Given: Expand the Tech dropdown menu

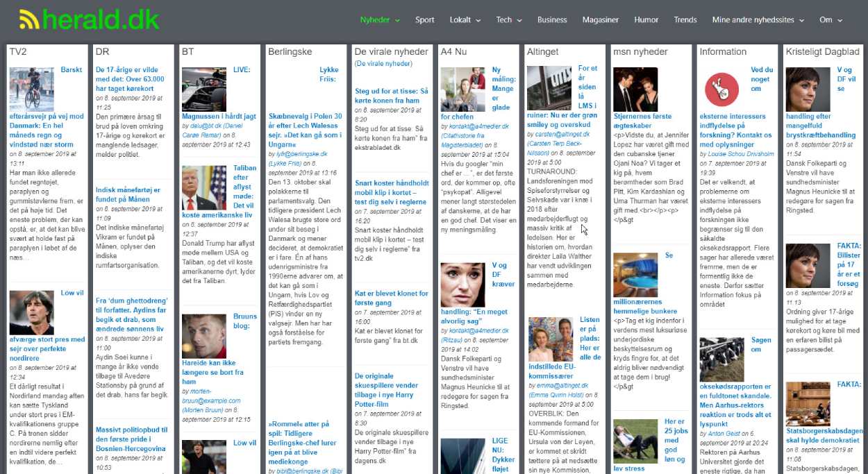Looking at the screenshot, I should coord(508,20).
